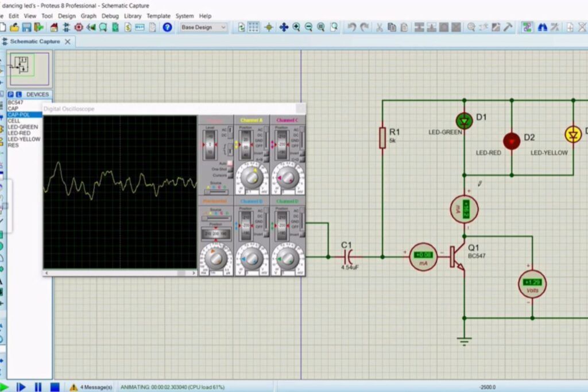588x392 pixels.
Task: Click the schematic overview thumbnail
Action: [x=29, y=68]
